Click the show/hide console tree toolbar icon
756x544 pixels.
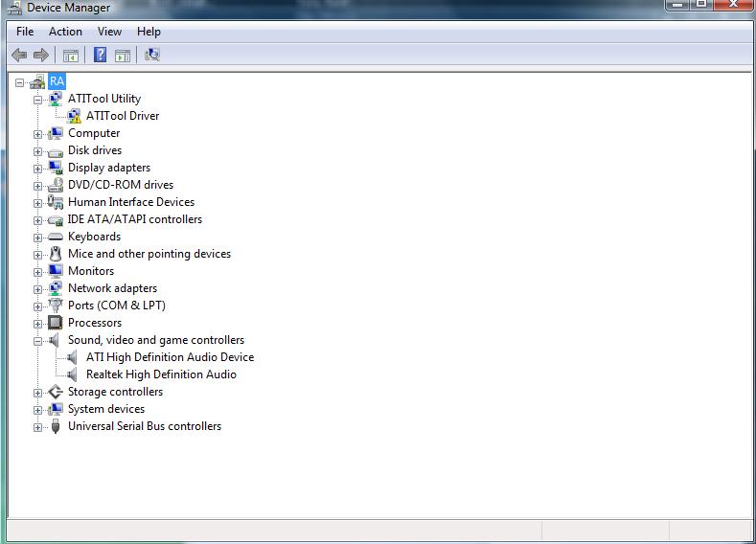[70, 56]
